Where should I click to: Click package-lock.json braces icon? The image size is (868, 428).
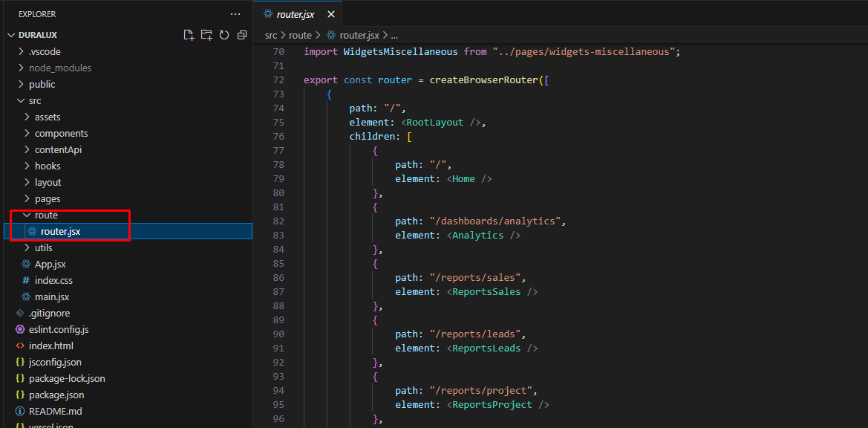point(20,379)
